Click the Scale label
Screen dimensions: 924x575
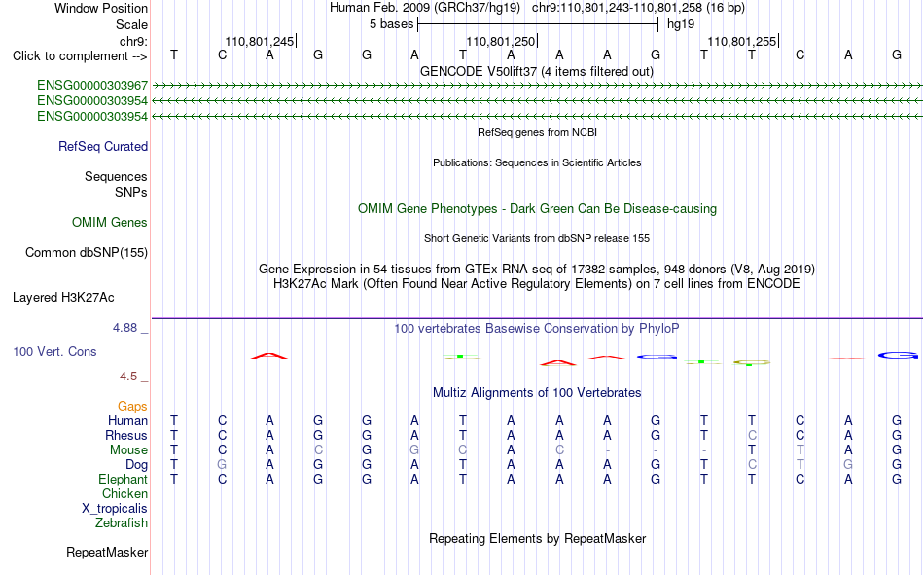click(x=131, y=24)
